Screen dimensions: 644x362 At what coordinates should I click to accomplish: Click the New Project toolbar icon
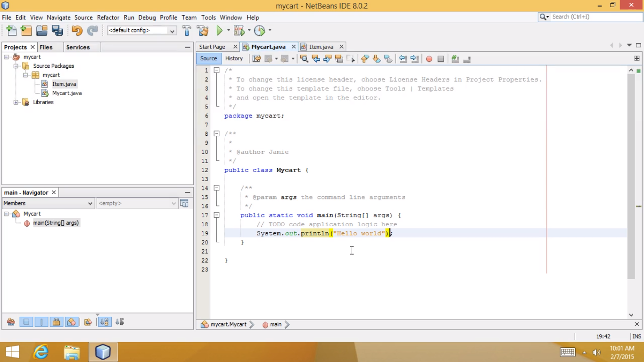coord(26,31)
